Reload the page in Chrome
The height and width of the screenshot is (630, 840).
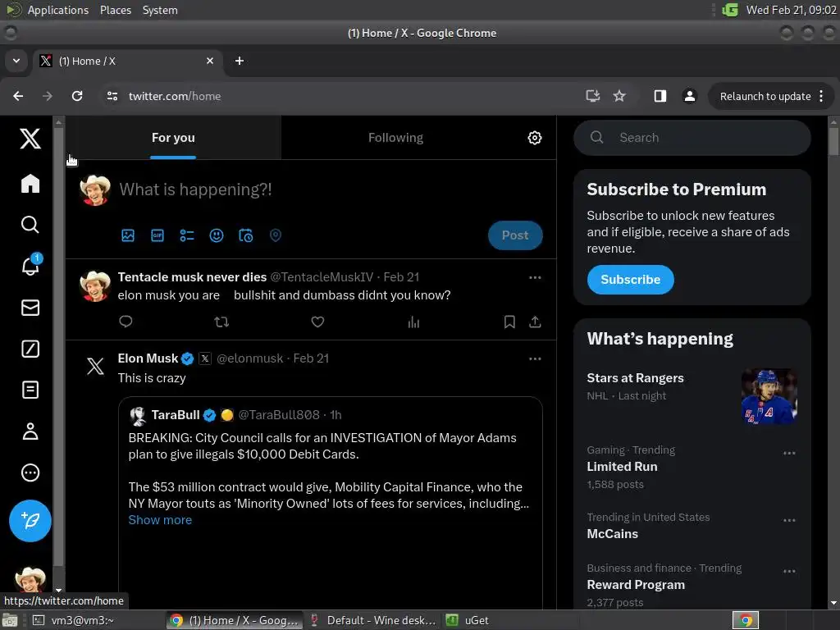tap(77, 96)
